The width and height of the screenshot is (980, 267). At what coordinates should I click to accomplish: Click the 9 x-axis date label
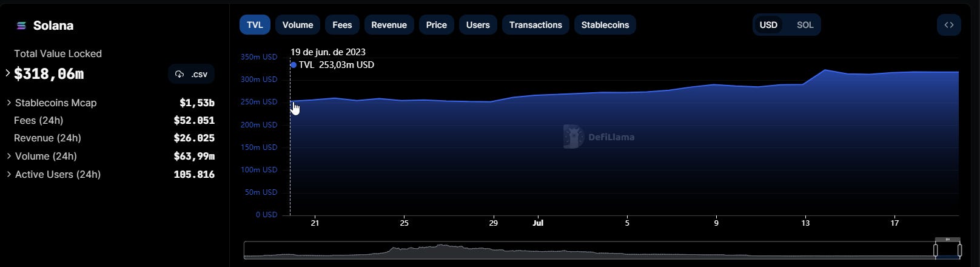tap(716, 223)
